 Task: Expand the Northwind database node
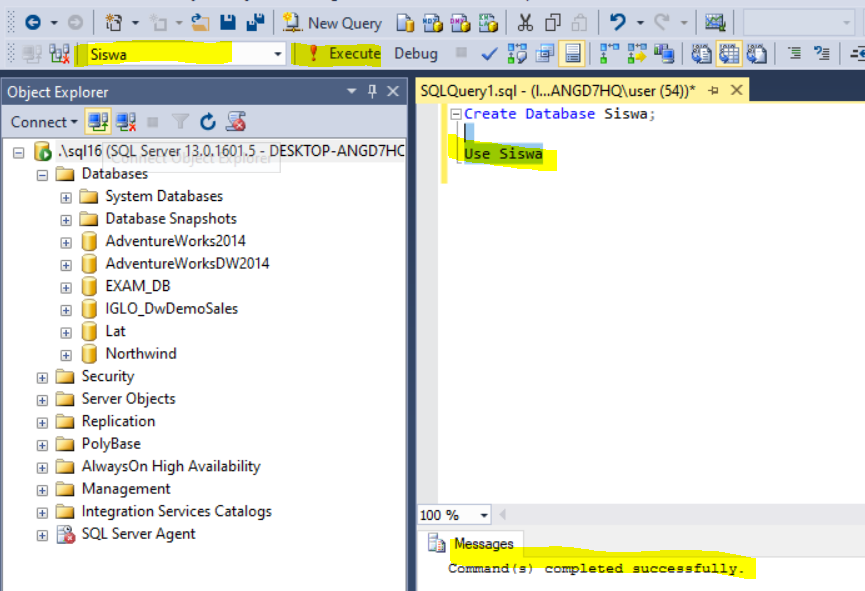pyautogui.click(x=66, y=355)
